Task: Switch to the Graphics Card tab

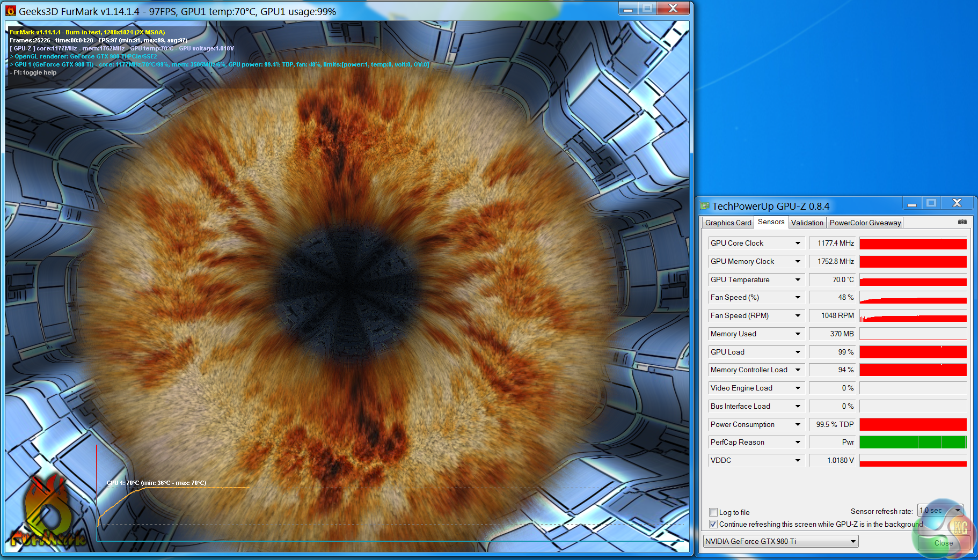Action: (728, 223)
